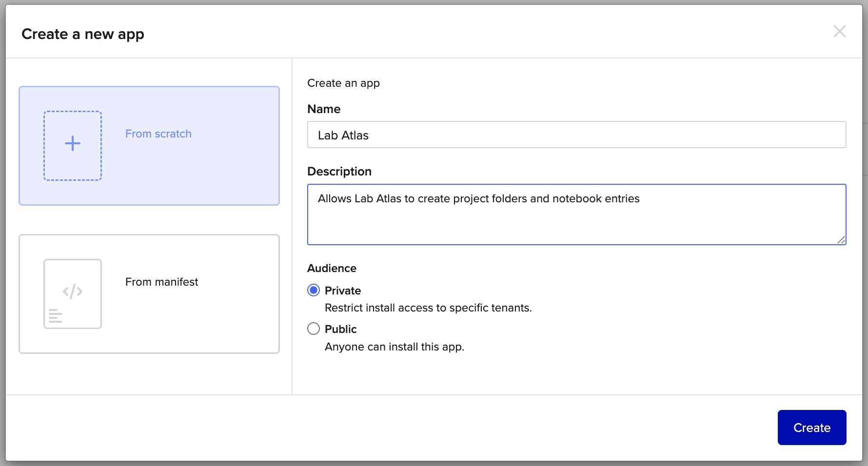
Task: Click the Public label text
Action: (341, 329)
